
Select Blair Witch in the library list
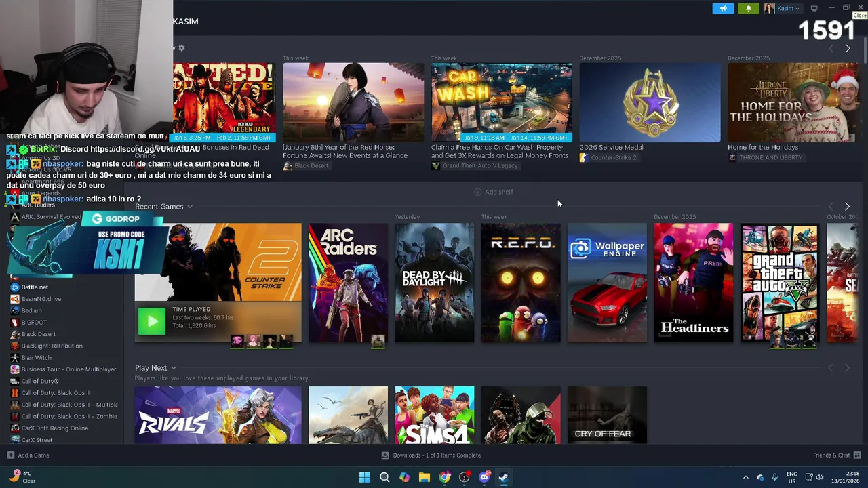pos(36,358)
